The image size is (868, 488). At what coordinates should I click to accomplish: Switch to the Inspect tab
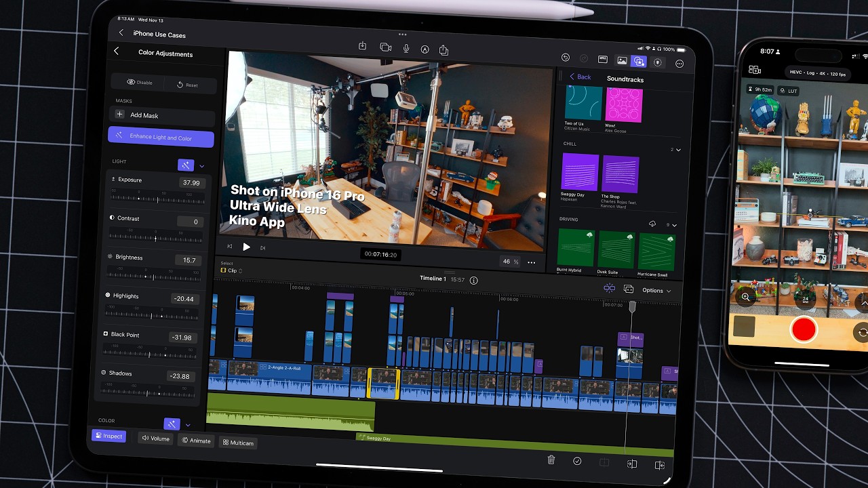click(x=108, y=436)
